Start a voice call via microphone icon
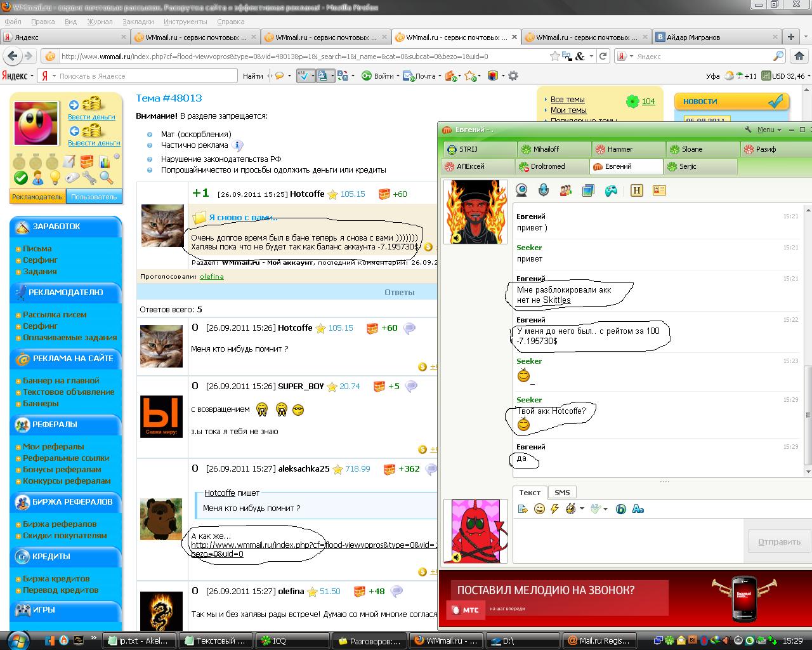Viewport: 812px width, 650px height. point(544,190)
